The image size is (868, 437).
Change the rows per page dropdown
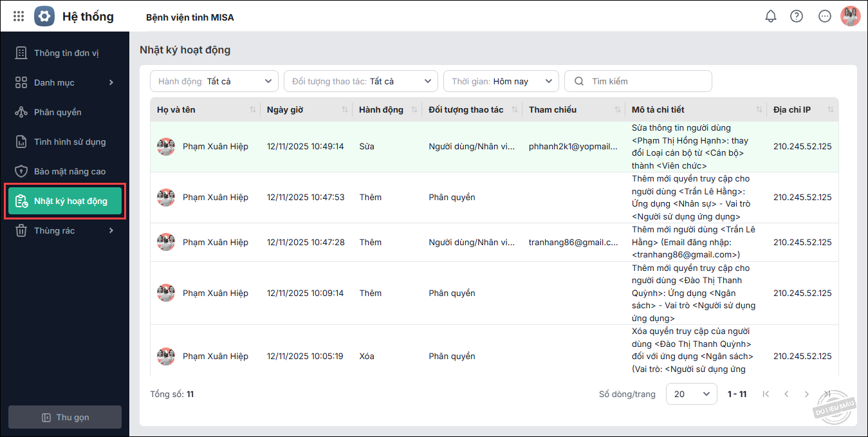click(x=691, y=394)
